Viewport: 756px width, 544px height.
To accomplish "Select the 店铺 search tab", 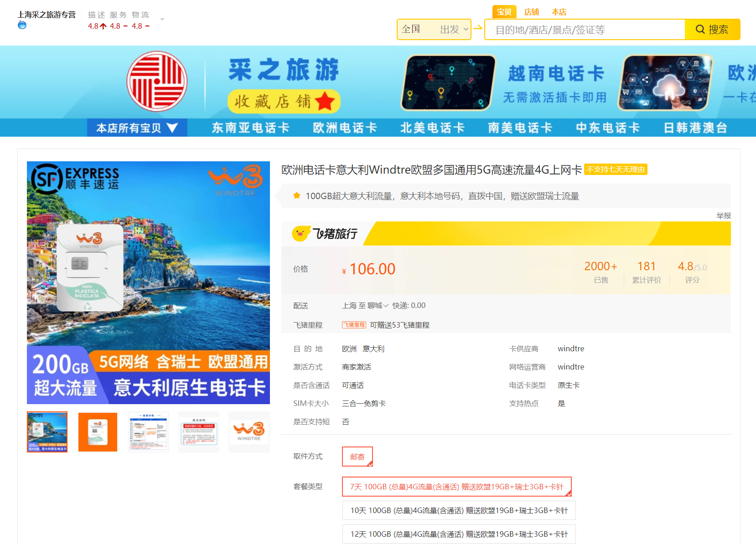I will click(531, 12).
